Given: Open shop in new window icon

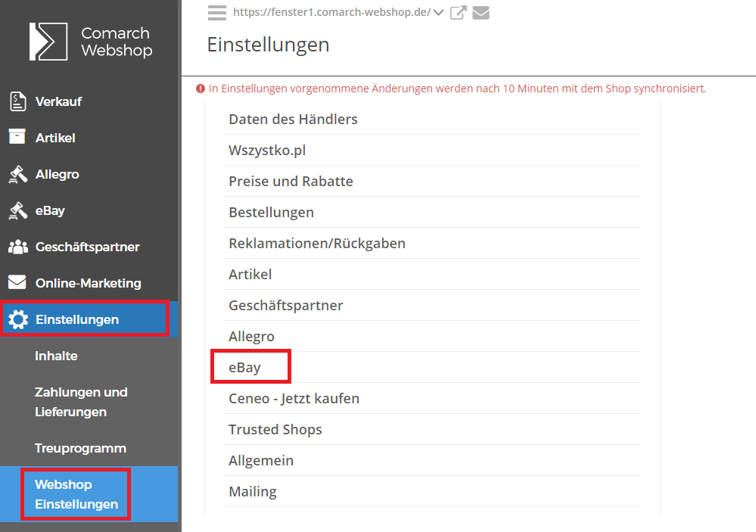Looking at the screenshot, I should pyautogui.click(x=458, y=13).
